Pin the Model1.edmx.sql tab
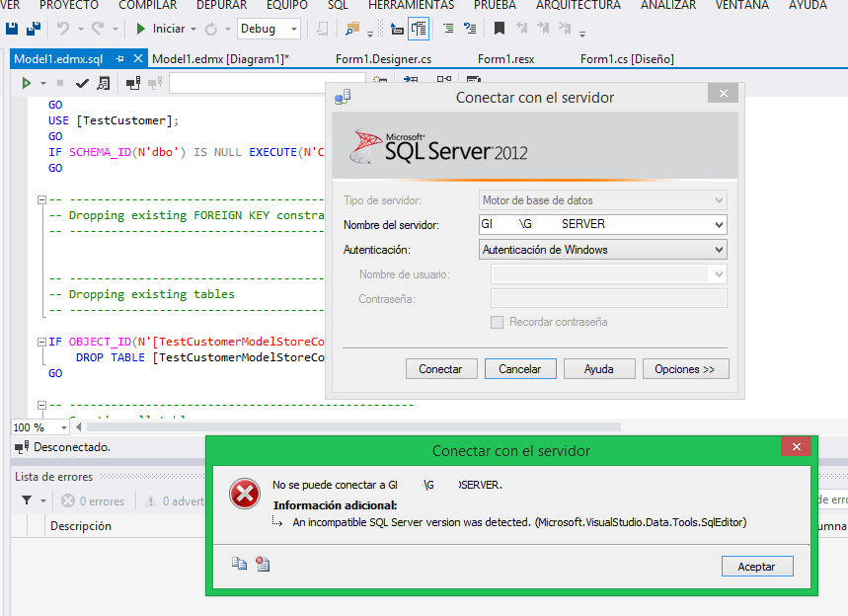Screen dimensions: 848x616 pos(119,58)
